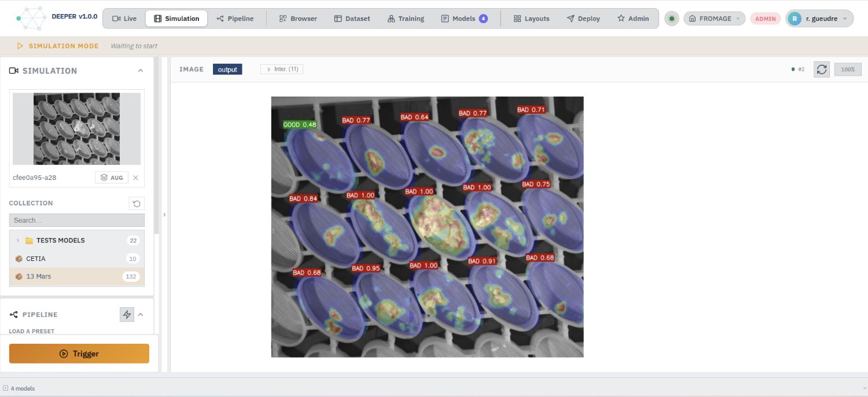Open the Pipeline tab

(235, 19)
